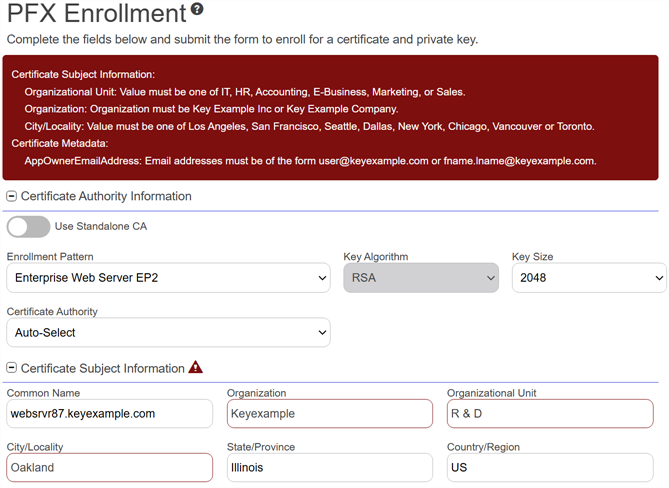Open the Enrollment Pattern dropdown

tap(168, 278)
